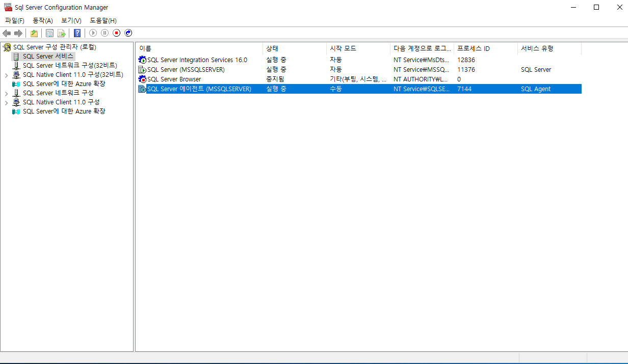The height and width of the screenshot is (364, 628).
Task: Click the 수동 start mode cell
Action: 336,89
